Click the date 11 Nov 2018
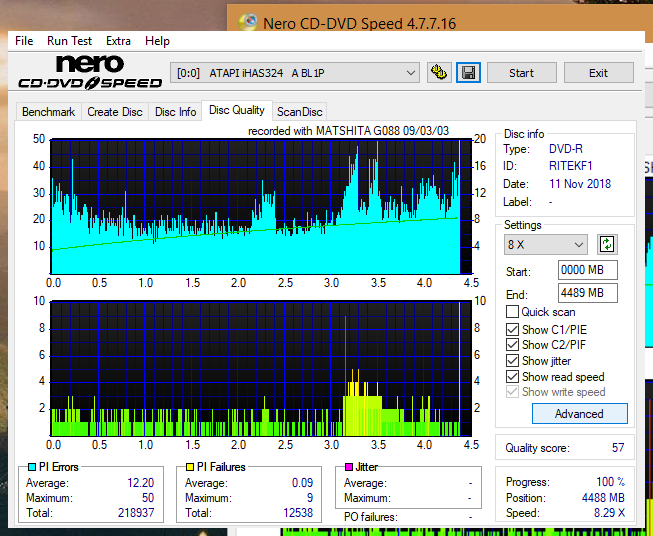The image size is (653, 536). [x=580, y=184]
